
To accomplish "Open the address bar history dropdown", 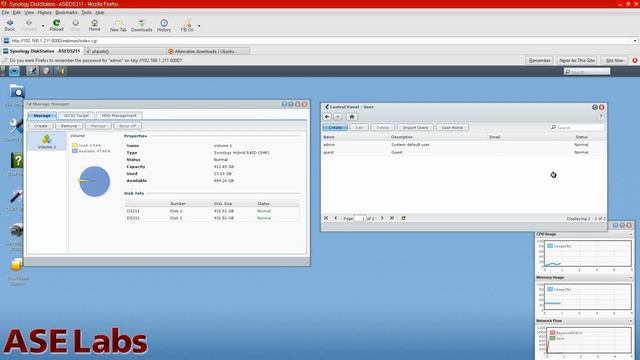I will [x=635, y=41].
